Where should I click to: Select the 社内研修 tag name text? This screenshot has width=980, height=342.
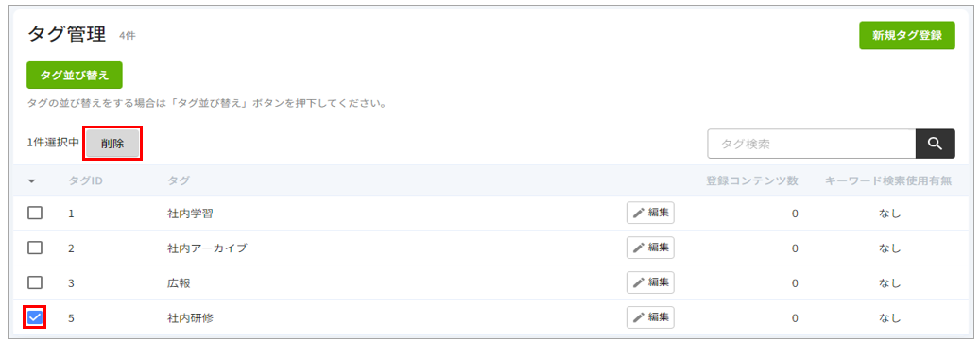click(191, 318)
